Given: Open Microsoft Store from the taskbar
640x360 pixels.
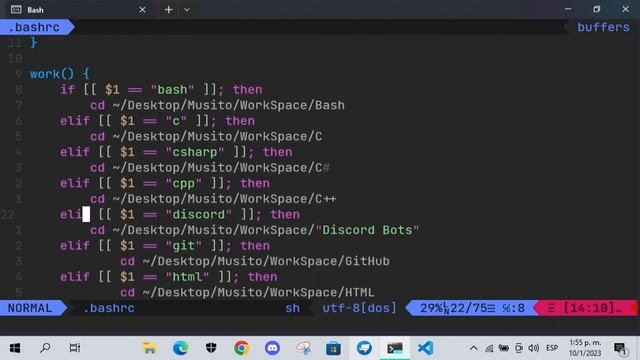Looking at the screenshot, I should (x=333, y=348).
